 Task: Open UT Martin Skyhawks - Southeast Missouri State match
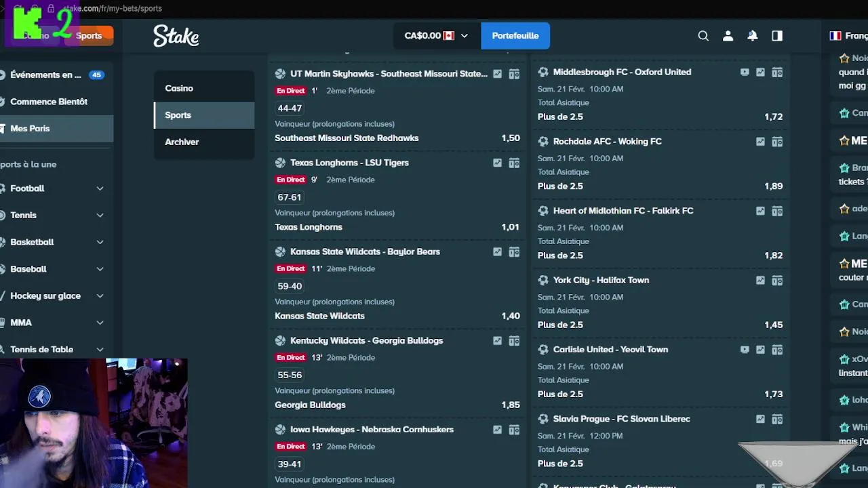(x=389, y=74)
